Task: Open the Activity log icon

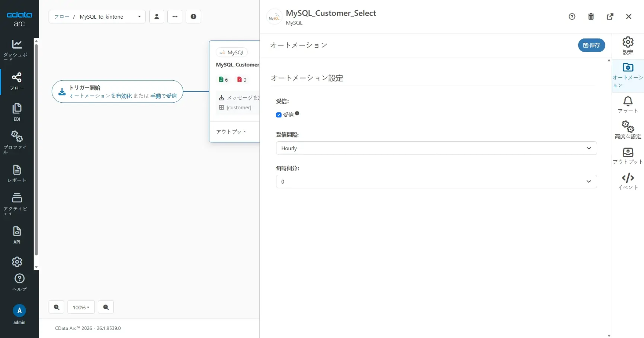Action: 17,203
